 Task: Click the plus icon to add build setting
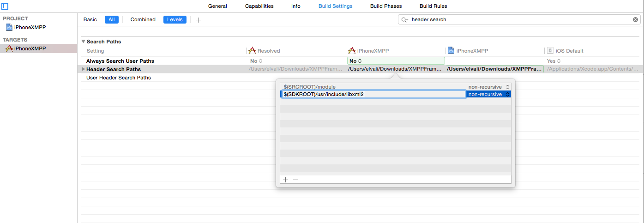point(198,20)
